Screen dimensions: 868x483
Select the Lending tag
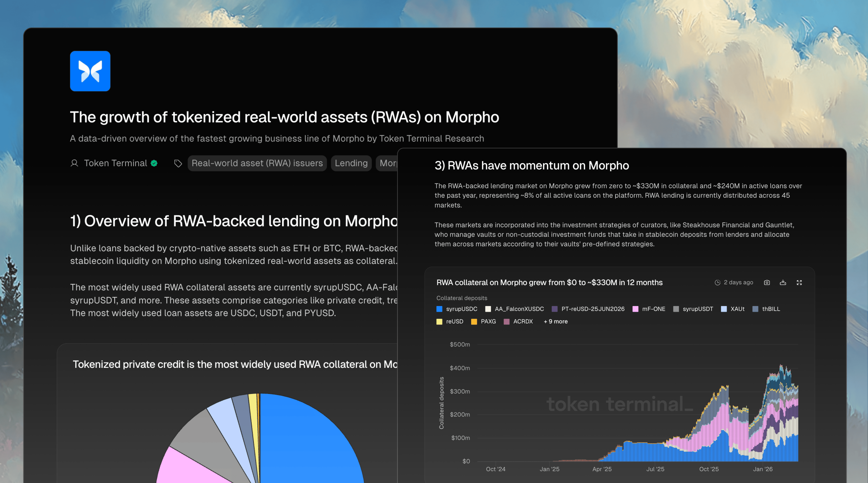coord(351,163)
